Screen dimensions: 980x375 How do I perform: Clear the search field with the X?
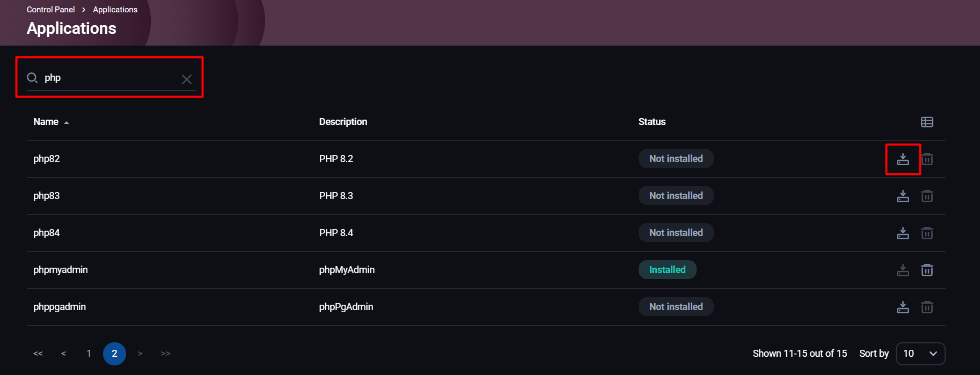pos(187,79)
